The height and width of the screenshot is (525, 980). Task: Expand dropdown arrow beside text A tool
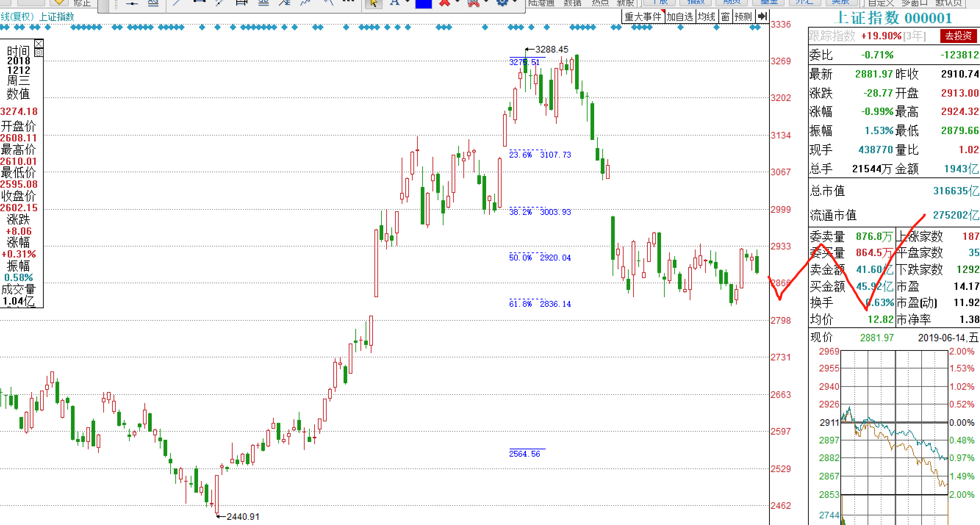click(x=408, y=2)
